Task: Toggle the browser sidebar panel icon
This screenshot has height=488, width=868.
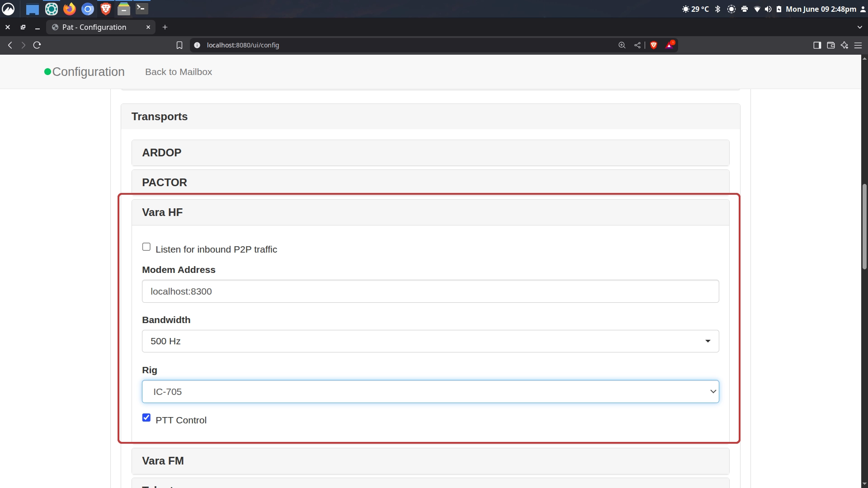Action: pos(817,45)
